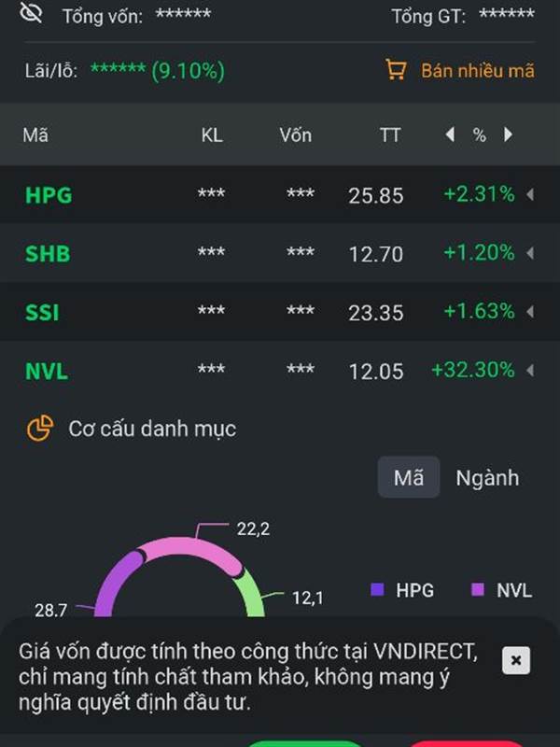Toggle the hidden-balance eye icon

[32, 12]
